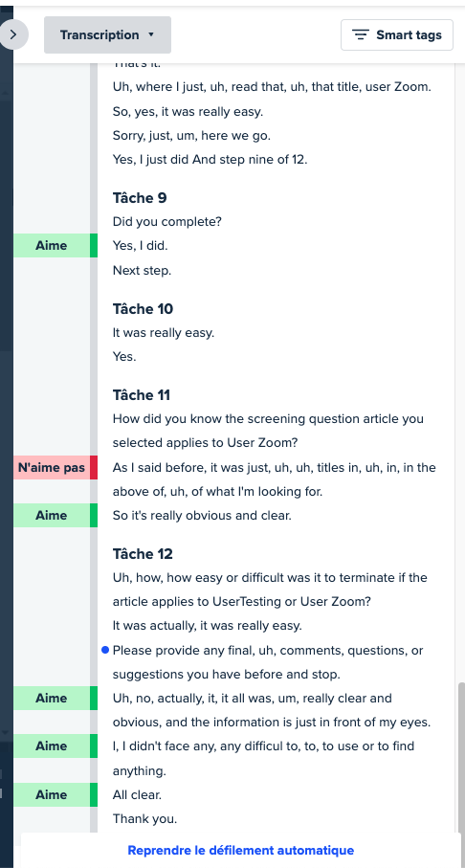Resume auto-scroll with Reprendre le défilement automatique
This screenshot has width=465, height=868.
(241, 850)
